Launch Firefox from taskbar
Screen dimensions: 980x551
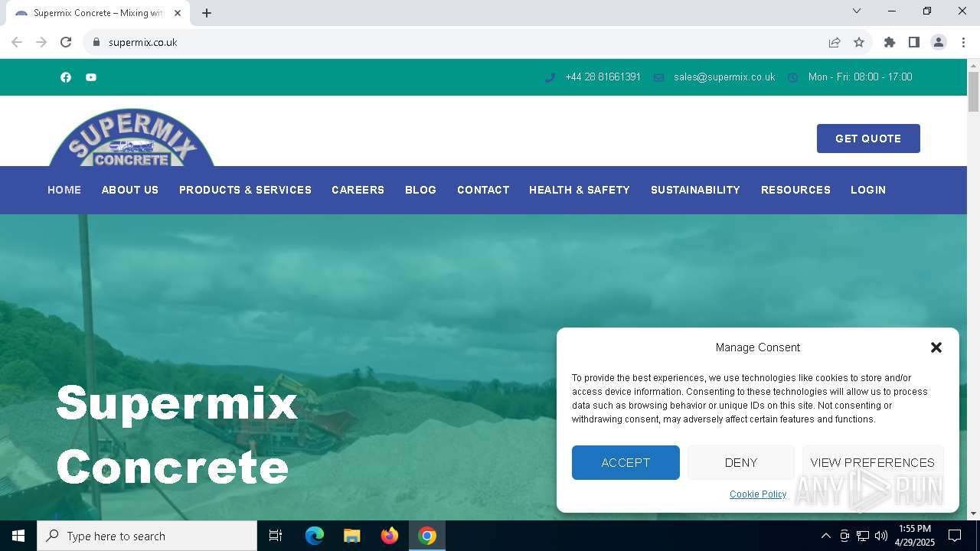tap(390, 536)
